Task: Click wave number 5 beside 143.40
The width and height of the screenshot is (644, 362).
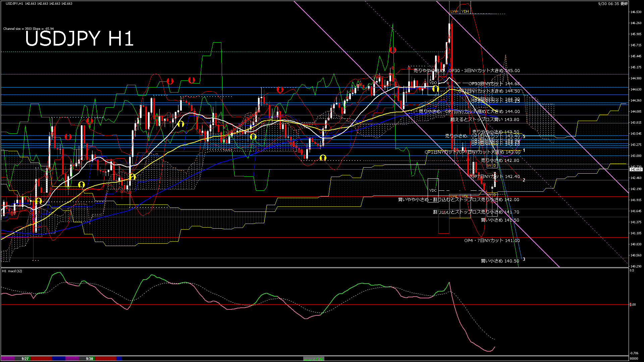Action: (524, 137)
